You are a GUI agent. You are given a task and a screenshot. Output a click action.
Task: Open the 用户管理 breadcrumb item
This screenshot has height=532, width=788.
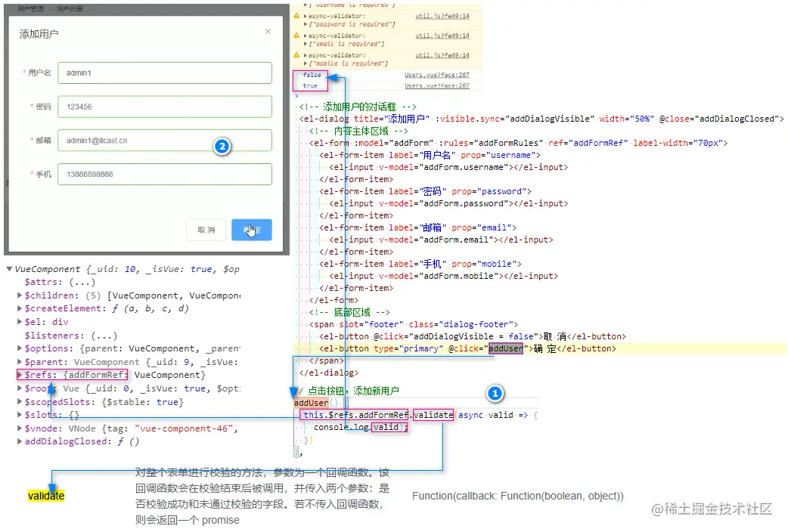(x=30, y=8)
